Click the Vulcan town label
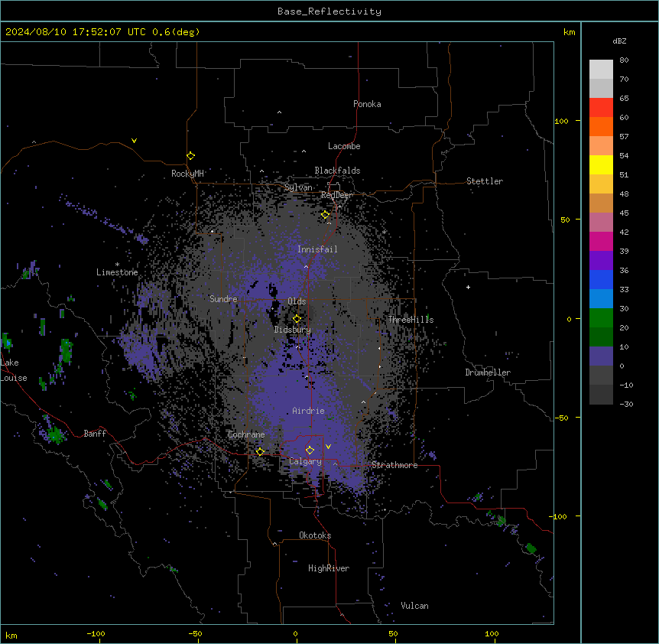659x644 pixels. [x=414, y=606]
